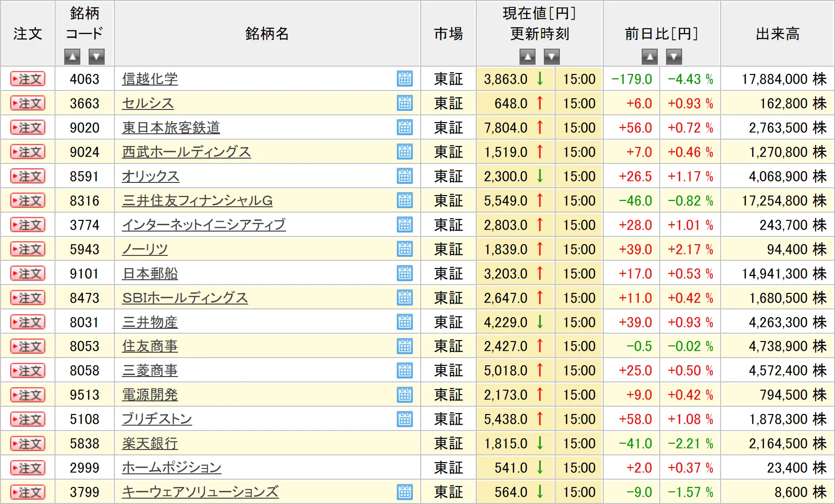Open the 住友商事 stock link
Viewport: 835px width, 504px height.
tap(150, 346)
